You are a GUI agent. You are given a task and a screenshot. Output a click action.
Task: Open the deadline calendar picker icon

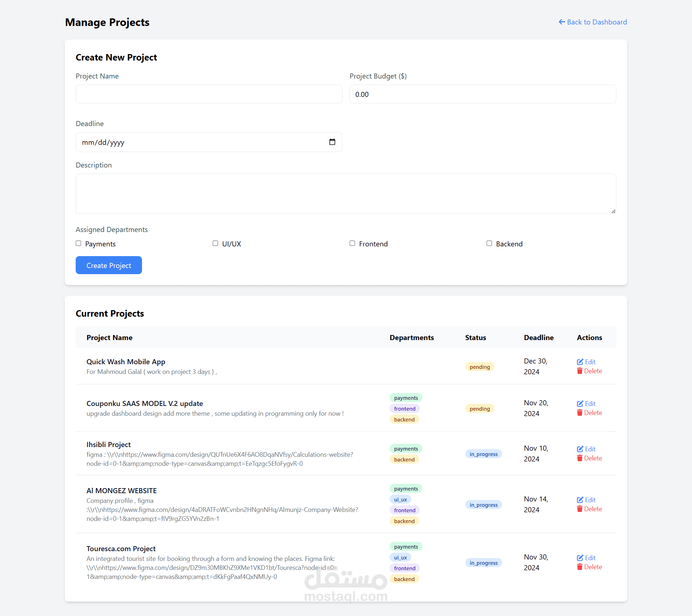[x=332, y=142]
